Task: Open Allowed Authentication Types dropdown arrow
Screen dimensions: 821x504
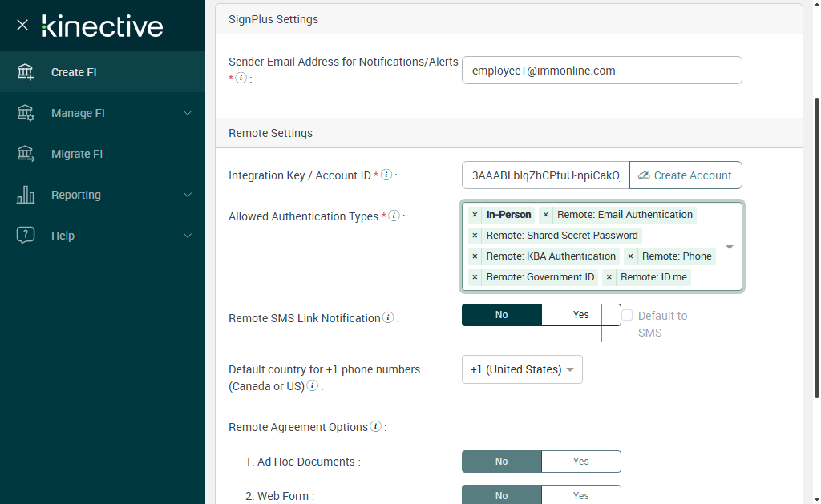Action: 730,247
